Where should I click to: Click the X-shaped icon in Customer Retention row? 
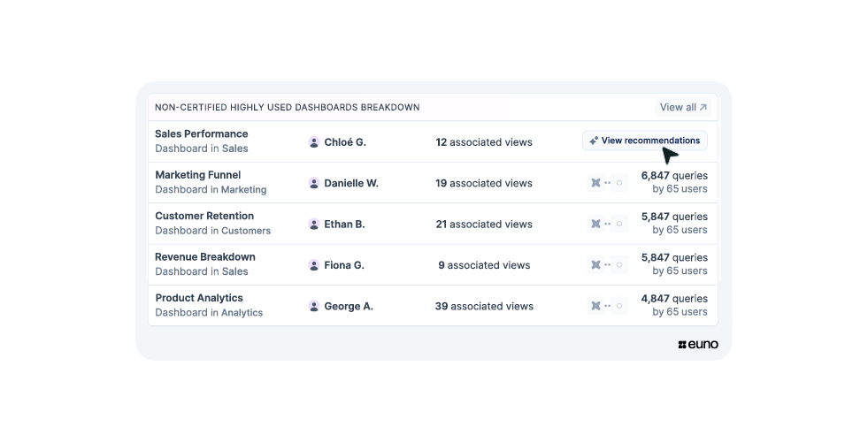tap(595, 225)
